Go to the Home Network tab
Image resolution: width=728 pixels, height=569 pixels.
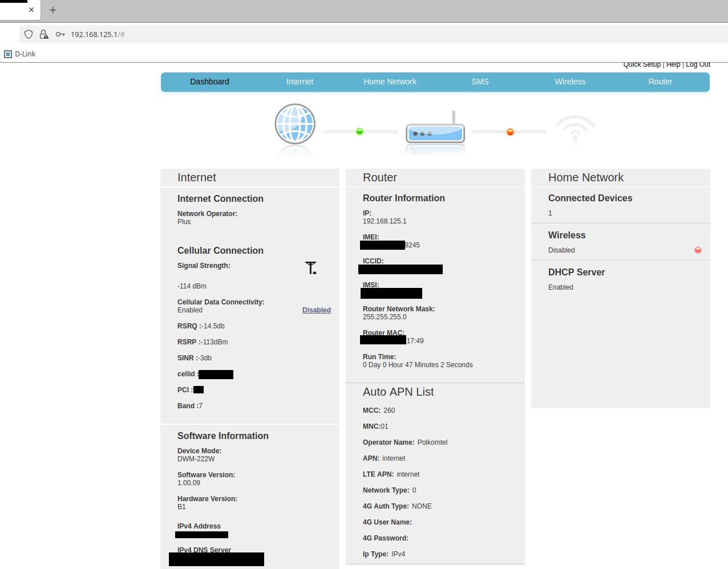pyautogui.click(x=390, y=82)
